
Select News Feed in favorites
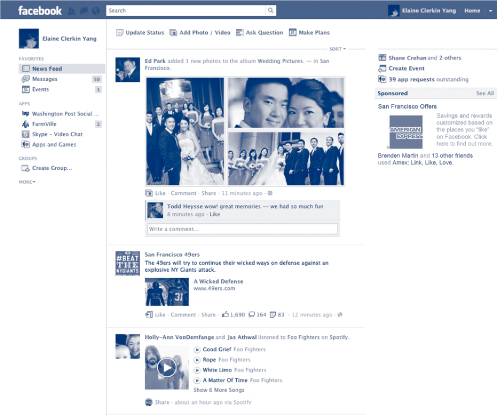62,69
